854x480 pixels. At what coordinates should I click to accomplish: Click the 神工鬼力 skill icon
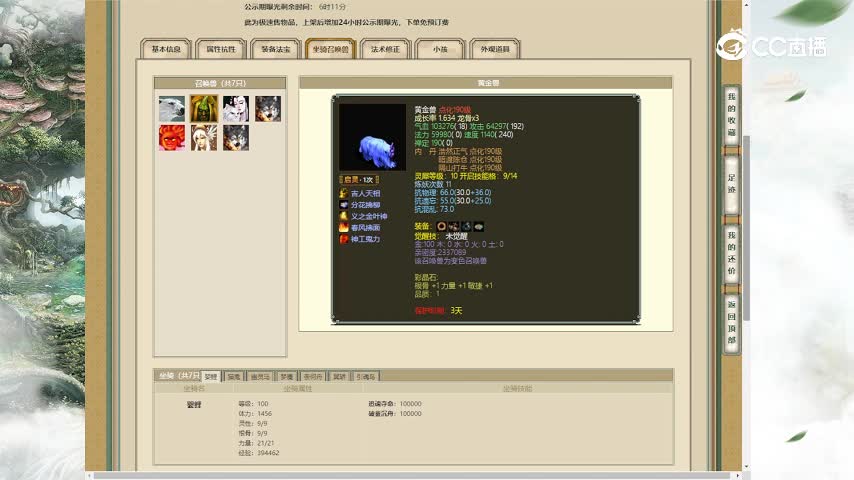tap(344, 239)
